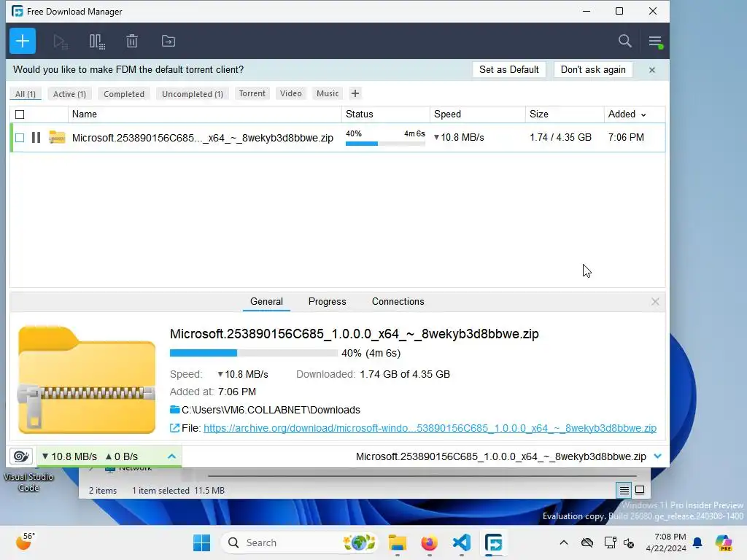Screen dimensions: 747x560
Task: Open the search magnifier in FDM toolbar
Action: [624, 42]
